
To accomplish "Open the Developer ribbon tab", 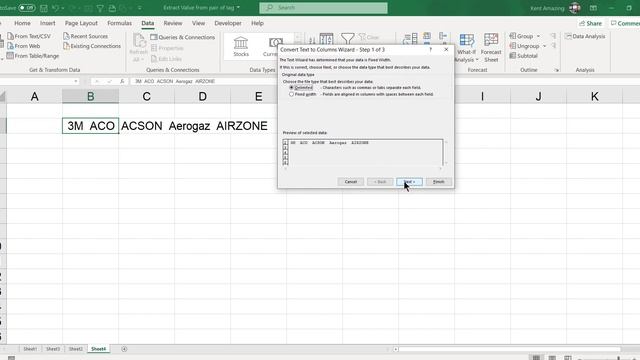I will [228, 23].
